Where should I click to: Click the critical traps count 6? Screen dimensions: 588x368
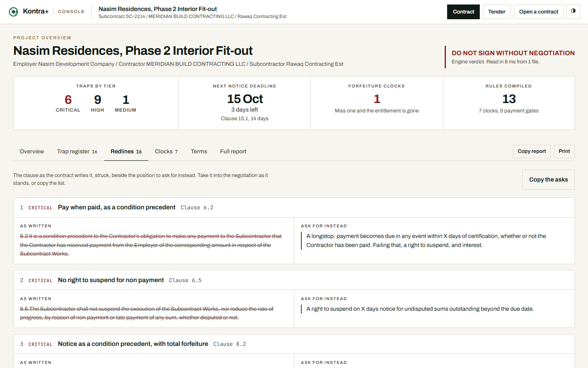[x=68, y=100]
